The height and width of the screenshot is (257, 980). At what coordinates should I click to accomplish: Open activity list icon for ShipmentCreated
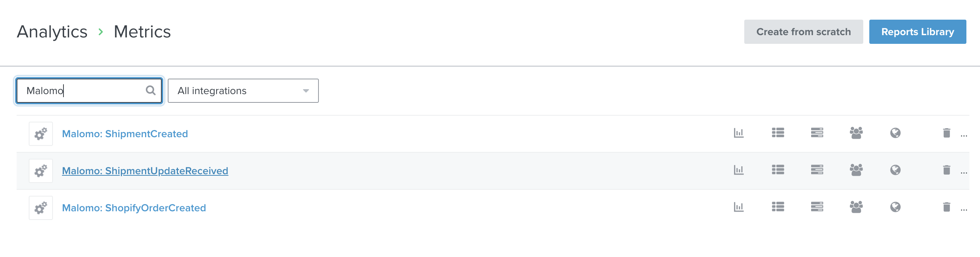click(778, 133)
